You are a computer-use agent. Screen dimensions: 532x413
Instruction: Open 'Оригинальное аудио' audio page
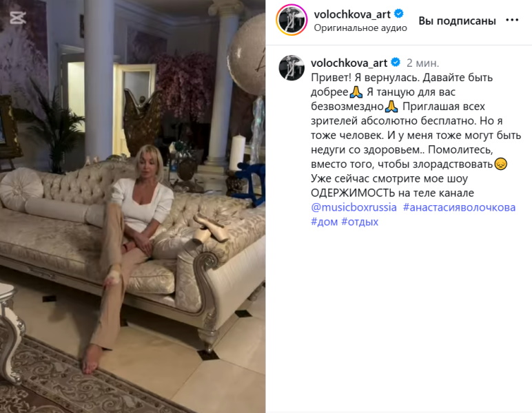[360, 28]
